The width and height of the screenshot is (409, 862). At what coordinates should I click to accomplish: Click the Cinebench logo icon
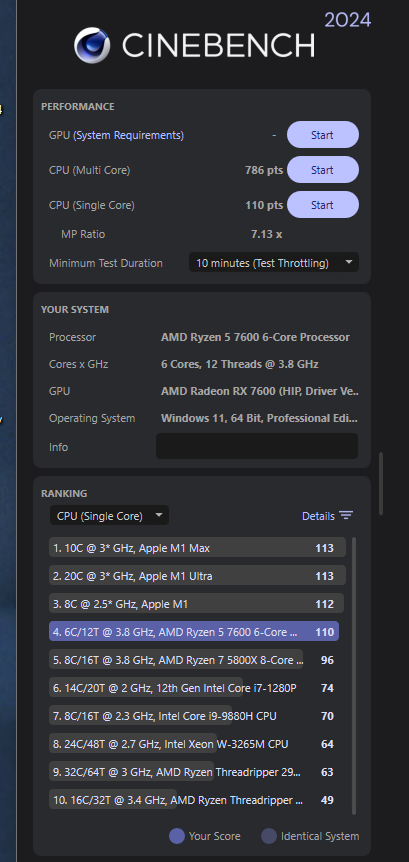click(92, 46)
